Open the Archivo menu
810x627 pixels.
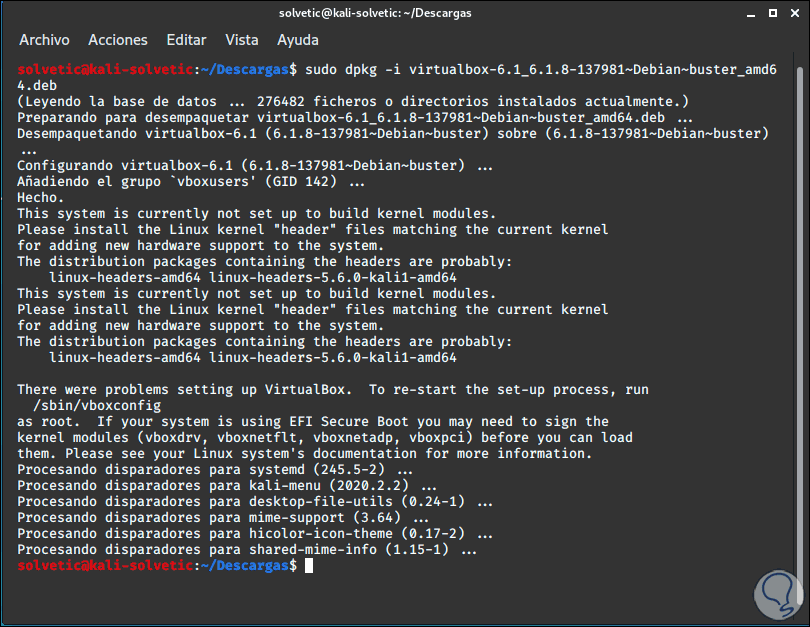44,40
